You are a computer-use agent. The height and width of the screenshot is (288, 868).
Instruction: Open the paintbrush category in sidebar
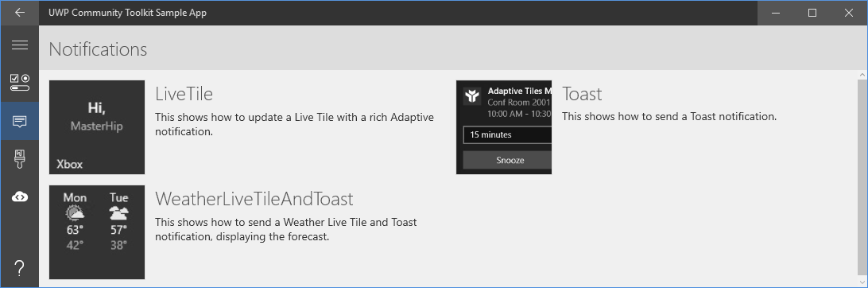click(19, 159)
